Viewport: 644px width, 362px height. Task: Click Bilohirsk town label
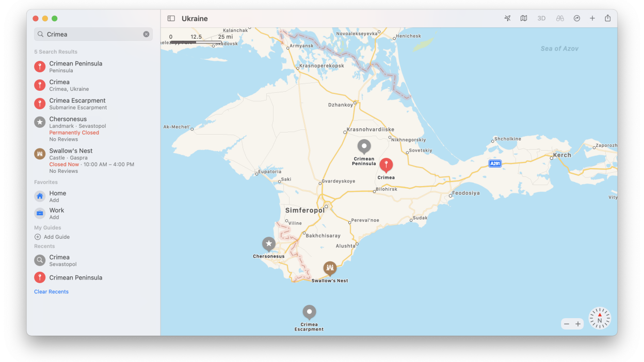(x=387, y=189)
